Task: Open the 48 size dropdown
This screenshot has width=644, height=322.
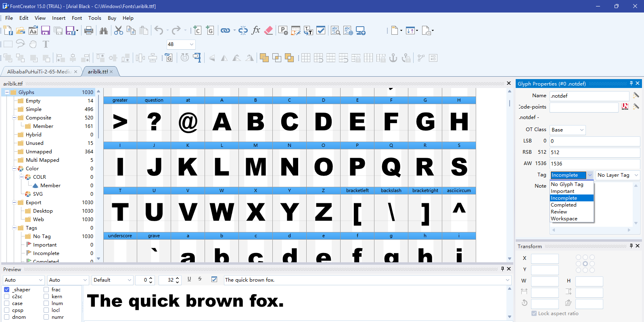Action: click(192, 44)
